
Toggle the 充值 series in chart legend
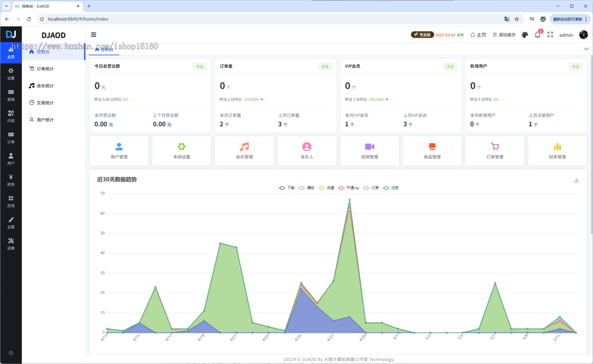326,188
